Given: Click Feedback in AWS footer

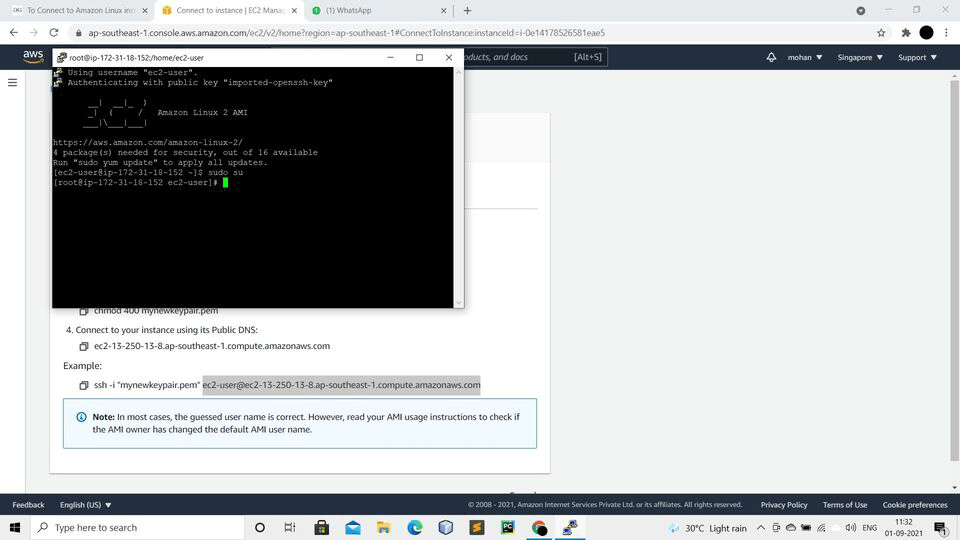Looking at the screenshot, I should 28,505.
